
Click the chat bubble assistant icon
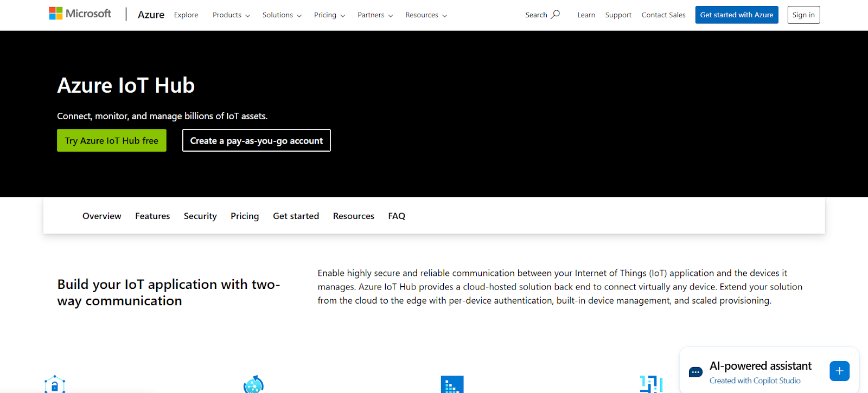click(695, 372)
